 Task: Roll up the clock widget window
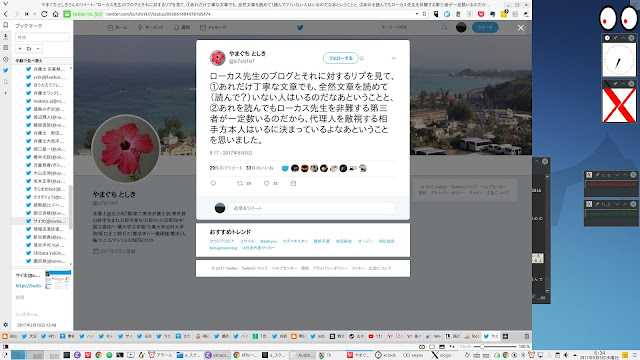[x=623, y=38]
